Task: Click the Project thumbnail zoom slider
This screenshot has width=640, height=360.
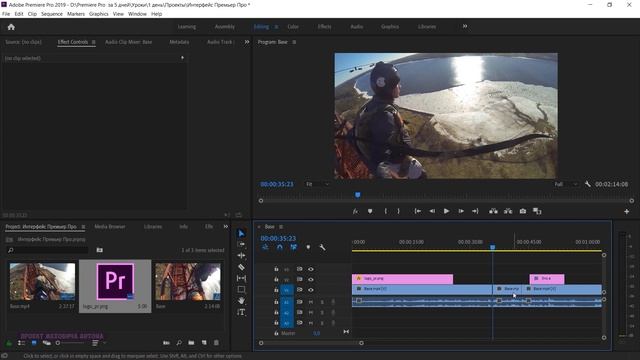Action: click(71, 343)
